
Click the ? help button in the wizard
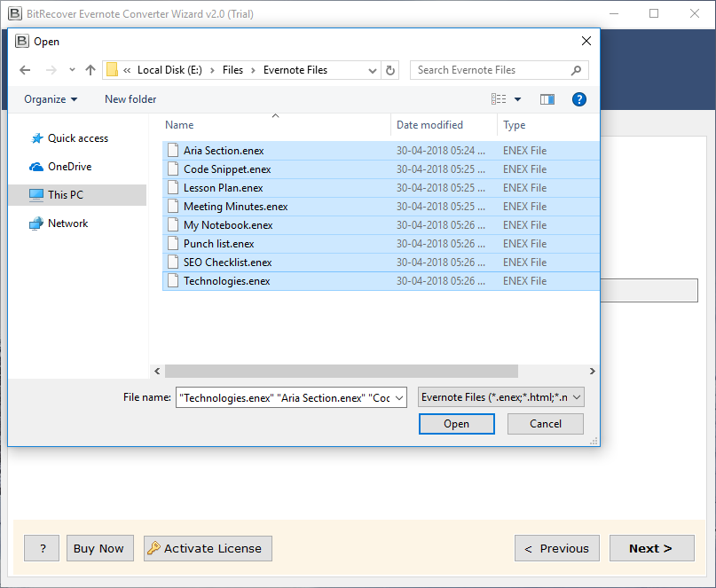click(x=42, y=548)
